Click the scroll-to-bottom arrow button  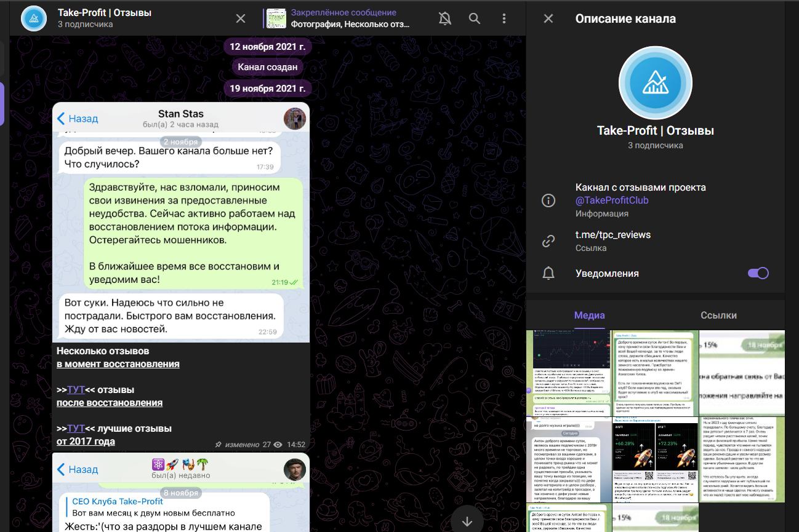pyautogui.click(x=467, y=521)
